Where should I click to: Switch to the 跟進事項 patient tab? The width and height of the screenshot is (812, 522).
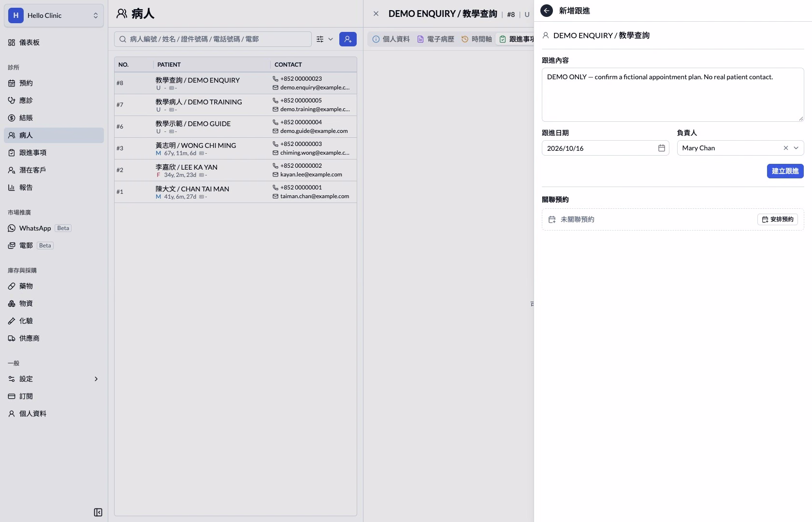(x=516, y=39)
